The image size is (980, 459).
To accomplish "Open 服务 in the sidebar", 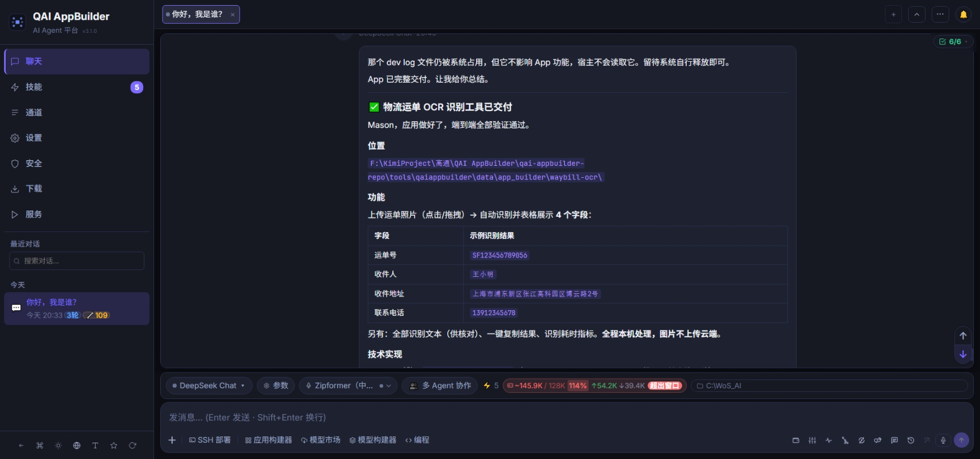I will (76, 215).
